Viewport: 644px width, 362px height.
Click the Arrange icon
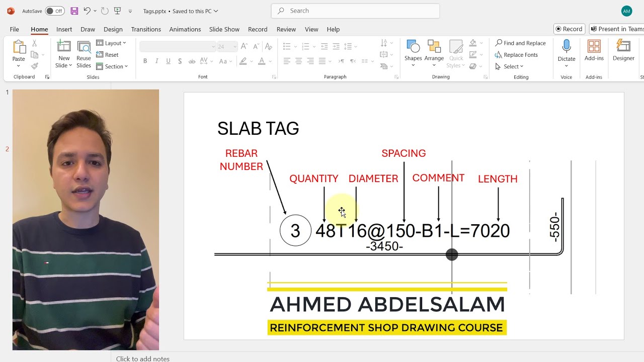point(434,47)
